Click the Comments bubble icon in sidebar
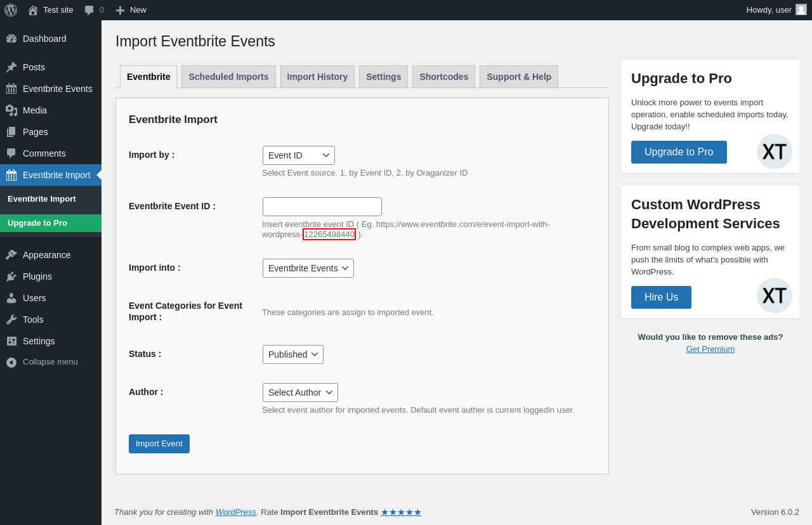The image size is (812, 525). [11, 153]
